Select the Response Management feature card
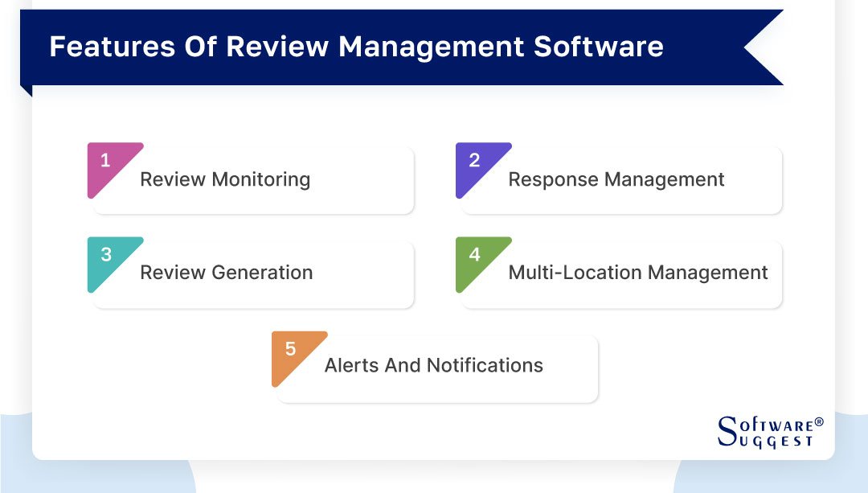The image size is (868, 493). point(620,180)
